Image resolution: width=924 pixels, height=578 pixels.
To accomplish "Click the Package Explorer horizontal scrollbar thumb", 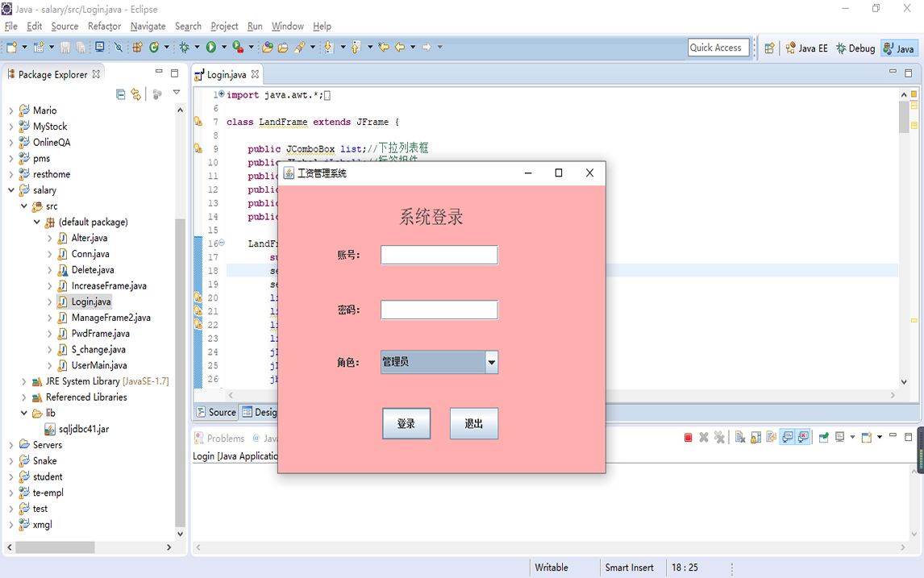I will (x=55, y=547).
